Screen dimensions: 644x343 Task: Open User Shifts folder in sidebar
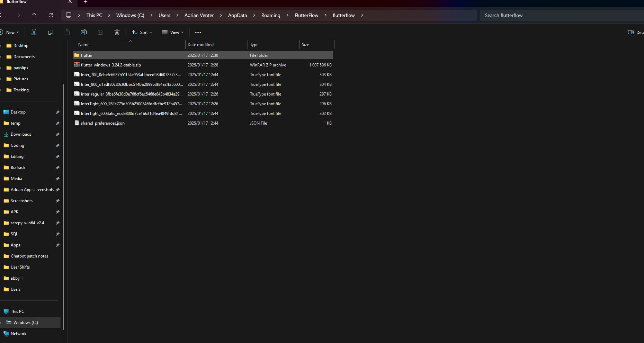tap(20, 267)
